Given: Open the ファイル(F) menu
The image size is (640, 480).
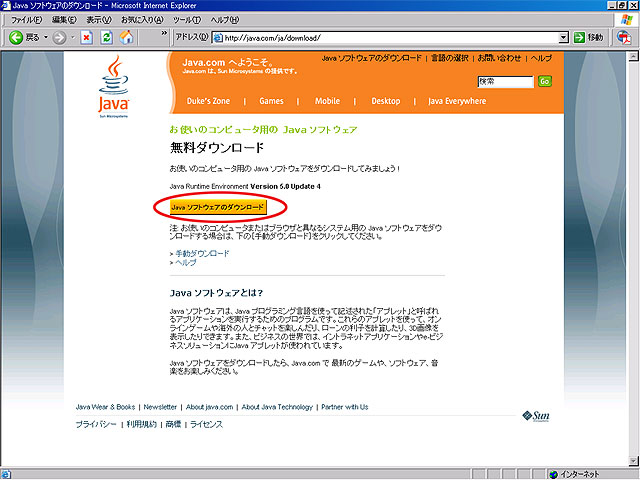Looking at the screenshot, I should (x=26, y=20).
